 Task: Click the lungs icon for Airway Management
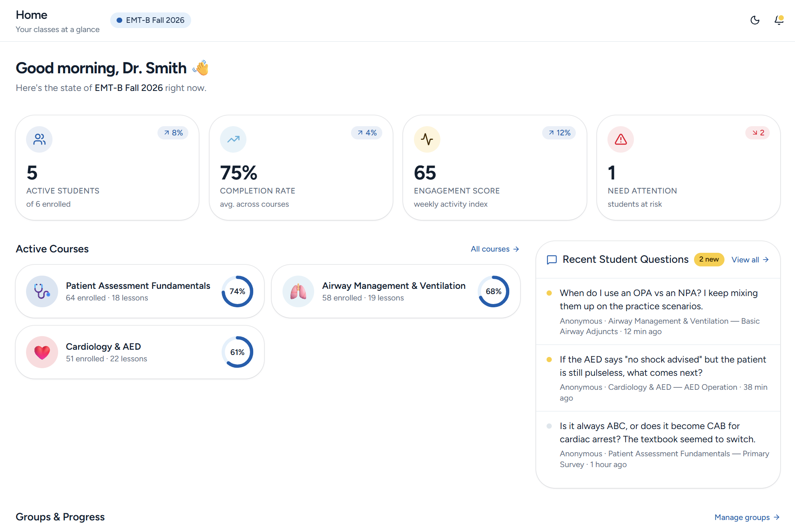299,291
